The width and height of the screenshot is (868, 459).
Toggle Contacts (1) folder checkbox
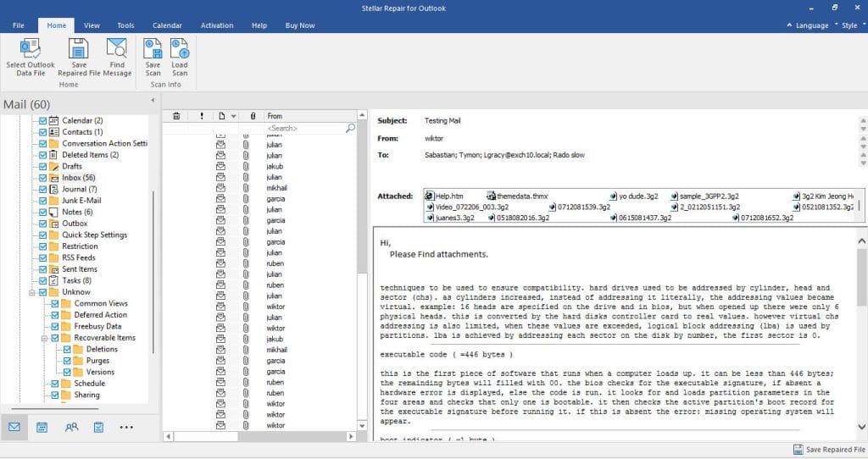coord(42,132)
